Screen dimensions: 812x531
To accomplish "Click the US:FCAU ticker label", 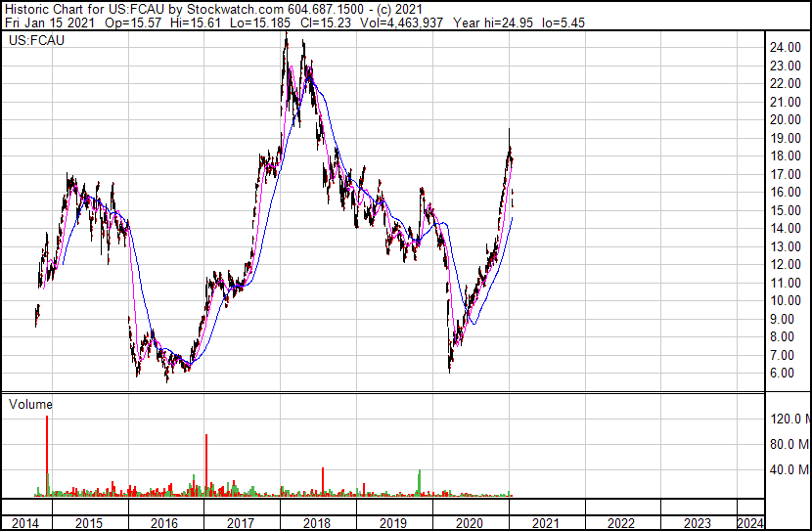I will pos(36,40).
